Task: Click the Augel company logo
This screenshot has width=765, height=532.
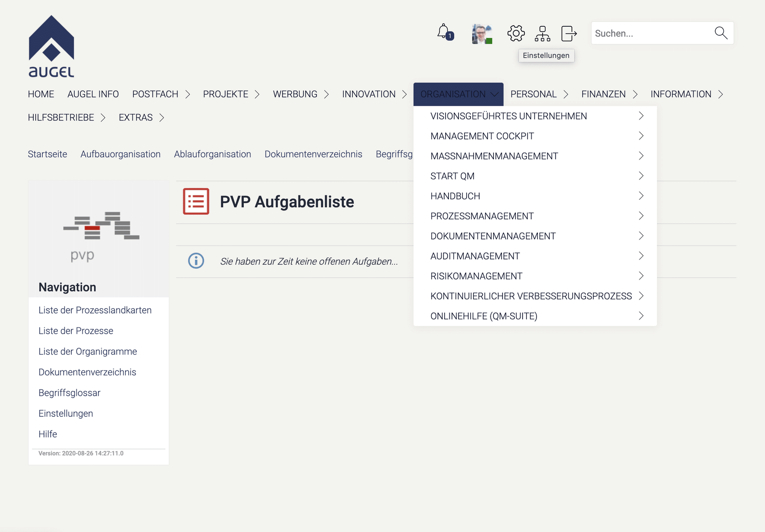Action: 52,46
